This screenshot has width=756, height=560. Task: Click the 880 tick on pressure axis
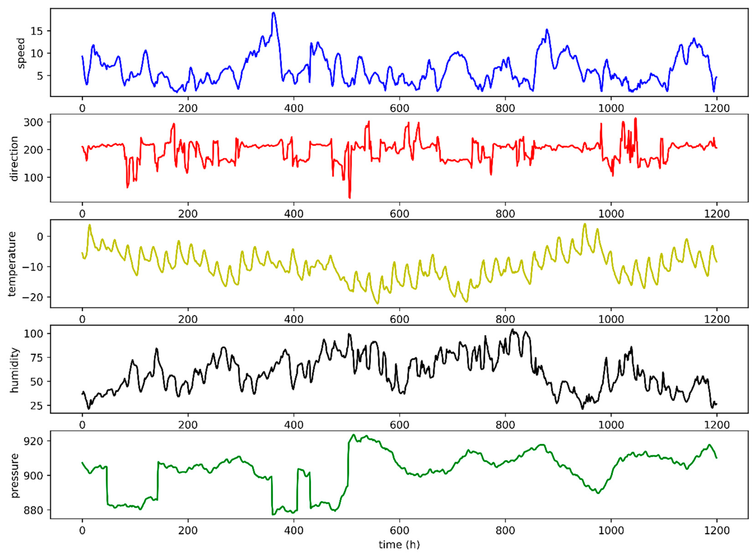click(33, 510)
